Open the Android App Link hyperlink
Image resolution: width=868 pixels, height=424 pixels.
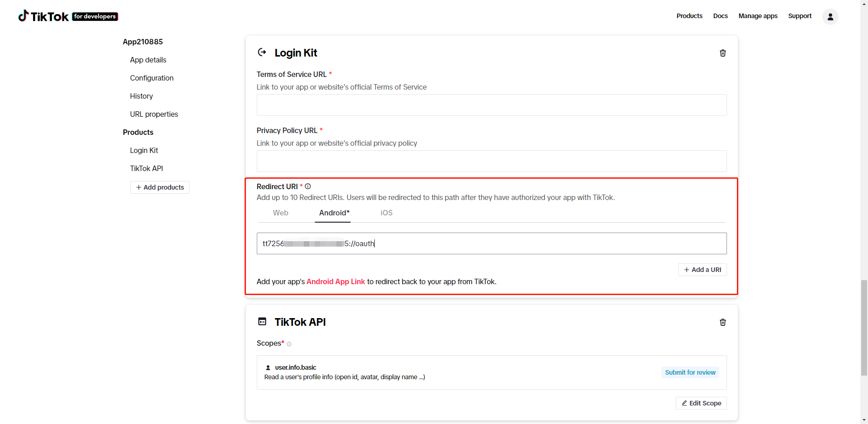point(335,281)
